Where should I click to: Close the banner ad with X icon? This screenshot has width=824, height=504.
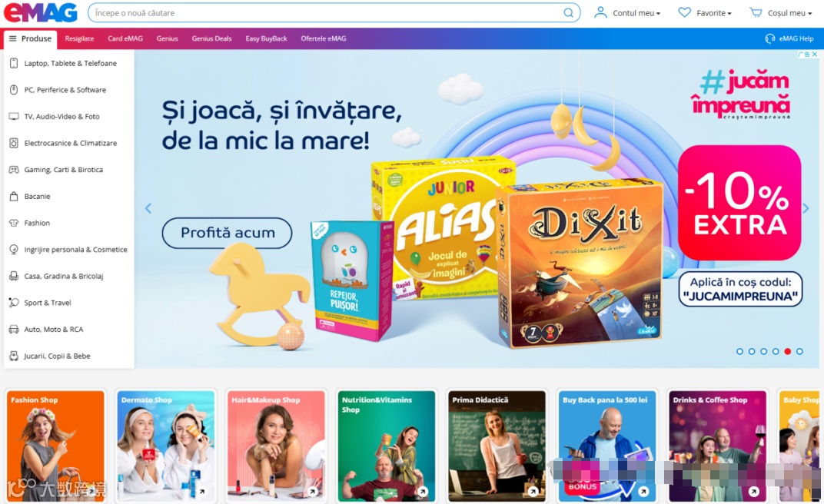point(815,54)
